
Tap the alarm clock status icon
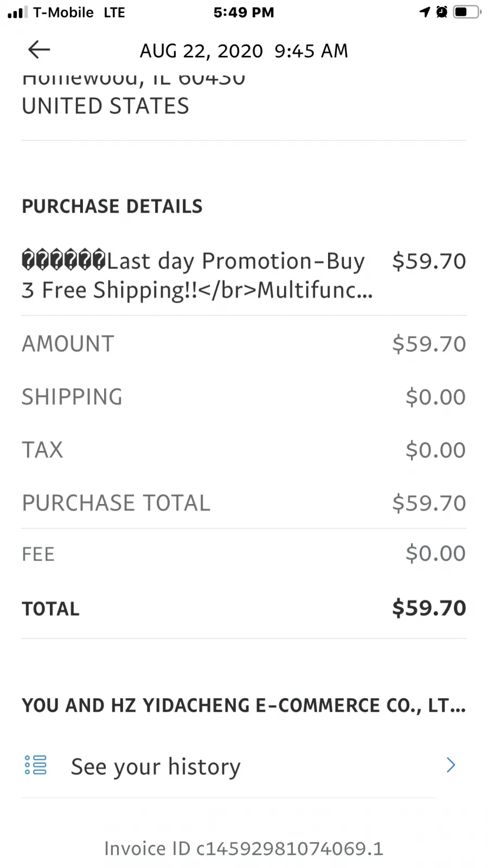point(442,12)
